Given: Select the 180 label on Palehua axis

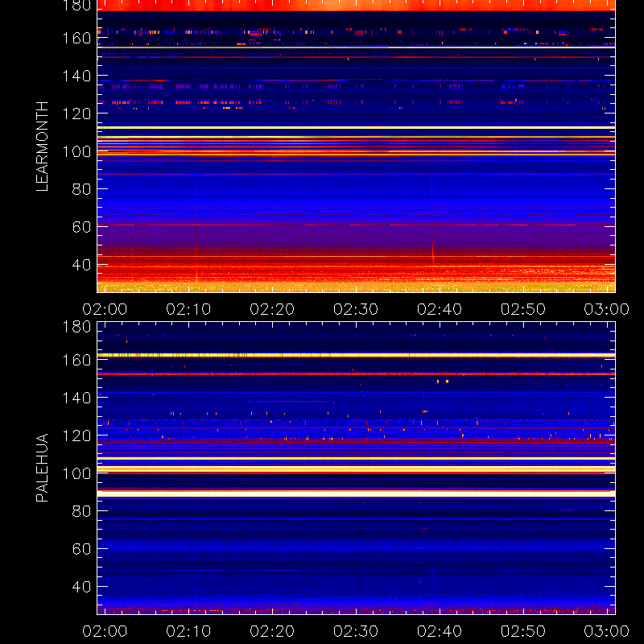Looking at the screenshot, I should tap(76, 327).
